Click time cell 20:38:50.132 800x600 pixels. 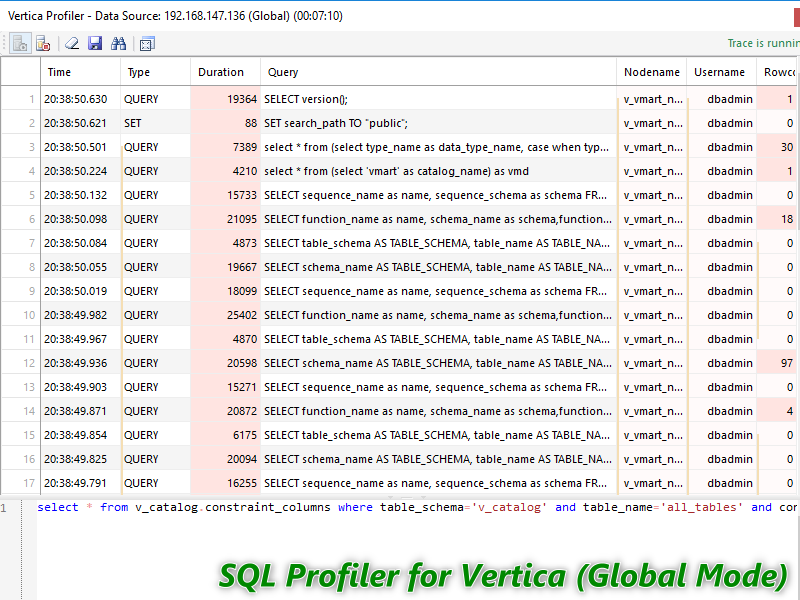(81, 195)
